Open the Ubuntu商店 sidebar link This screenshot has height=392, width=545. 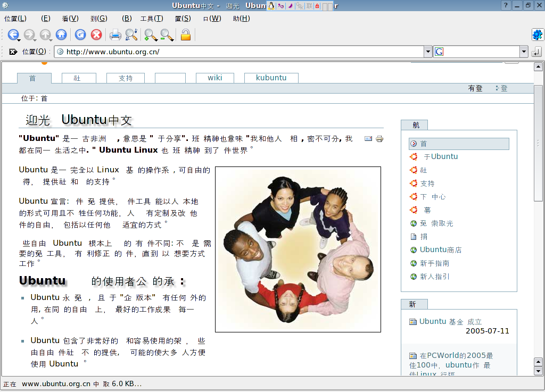point(441,249)
